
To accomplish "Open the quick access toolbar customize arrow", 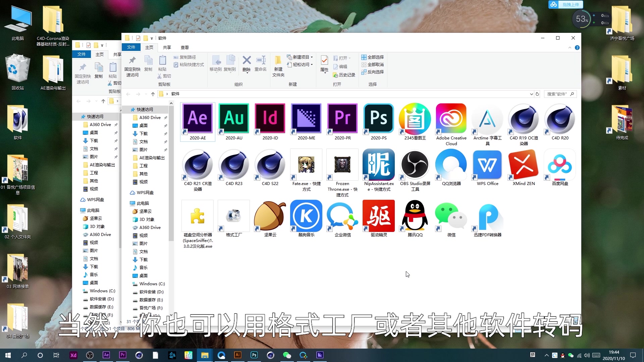I will 152,38.
